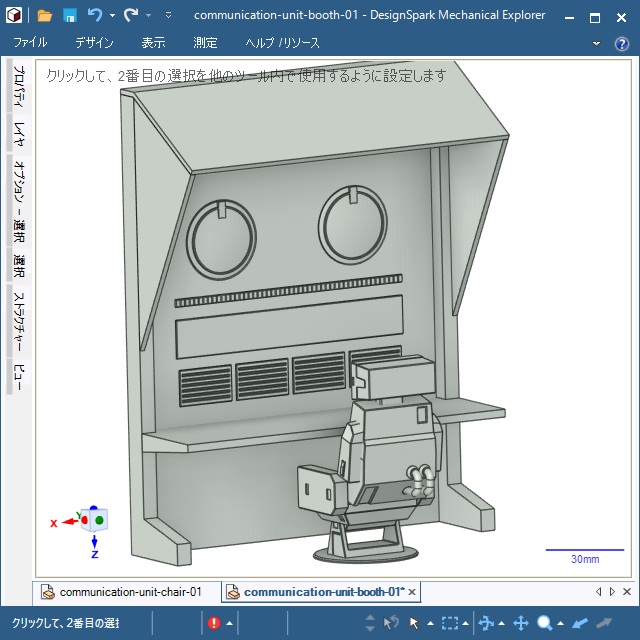Expand the box selection mode options arrow
This screenshot has height=640, width=640.
pos(465,623)
